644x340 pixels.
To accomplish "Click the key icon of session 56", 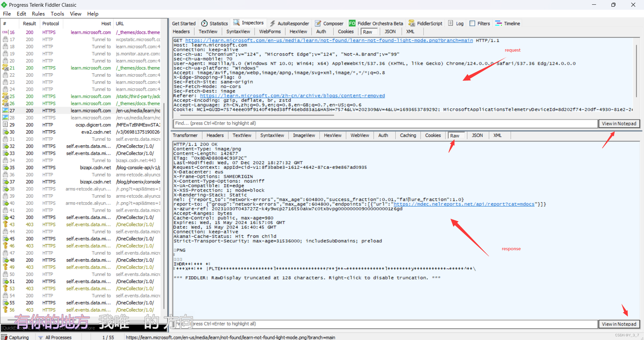I will [x=5, y=310].
